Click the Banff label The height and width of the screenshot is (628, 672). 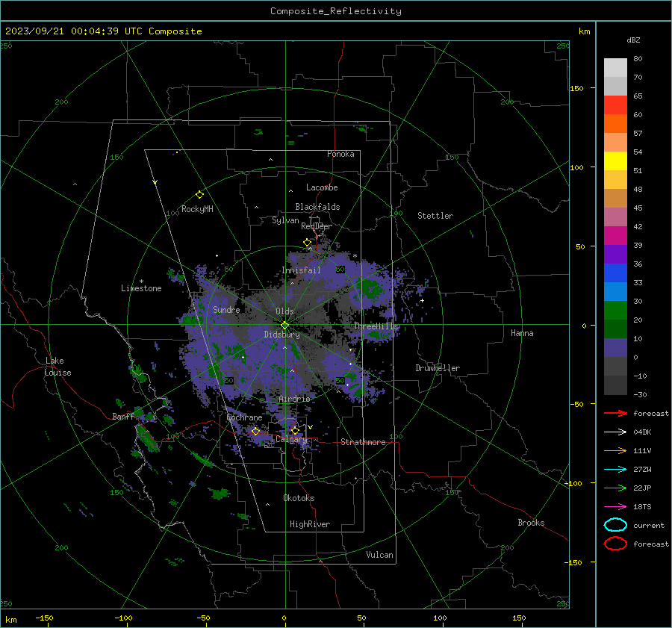point(123,416)
